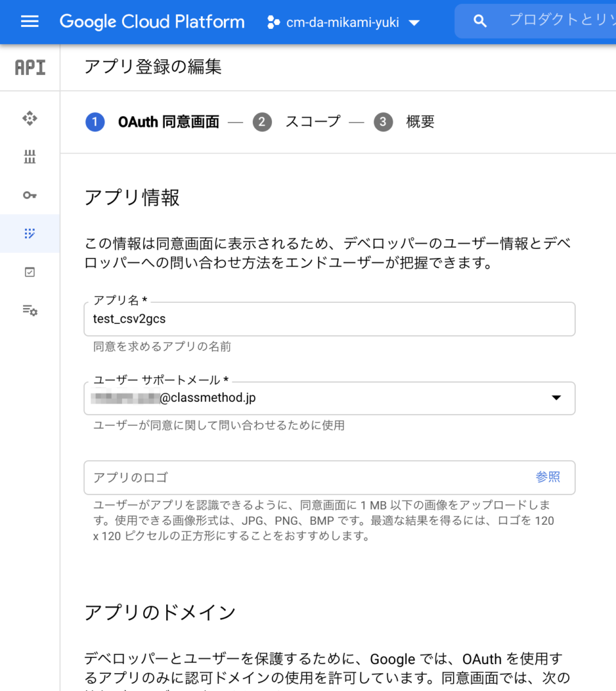Click the search magnifier icon
This screenshot has height=691, width=616.
pos(479,21)
